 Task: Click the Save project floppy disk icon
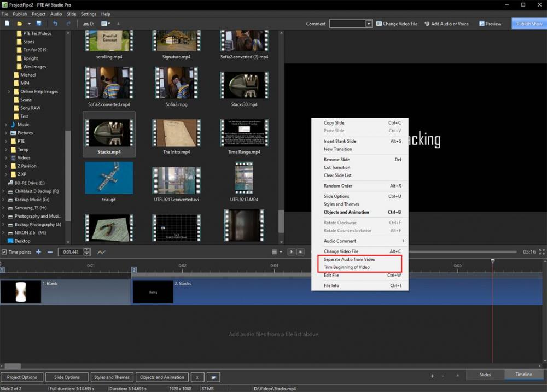coord(39,24)
